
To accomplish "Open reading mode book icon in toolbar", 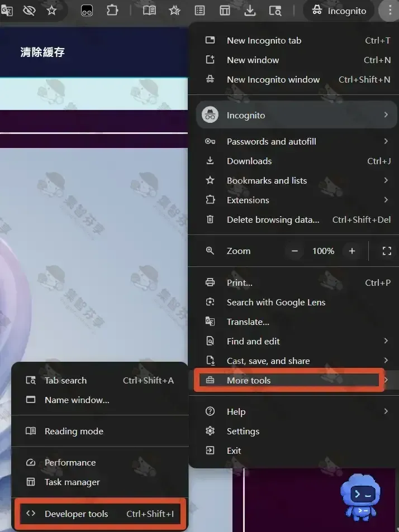I will pos(149,11).
